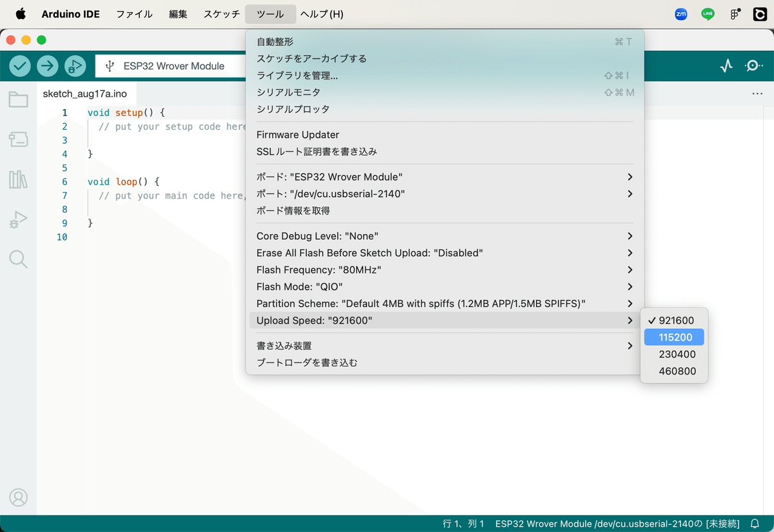Expand Upload Speed "921600" submenu
This screenshot has height=532, width=774.
[x=445, y=320]
